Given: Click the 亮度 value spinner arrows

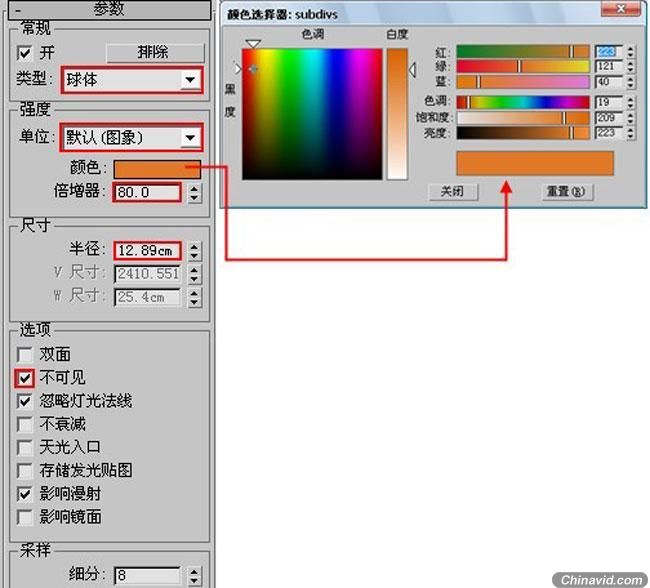Looking at the screenshot, I should pos(631,133).
